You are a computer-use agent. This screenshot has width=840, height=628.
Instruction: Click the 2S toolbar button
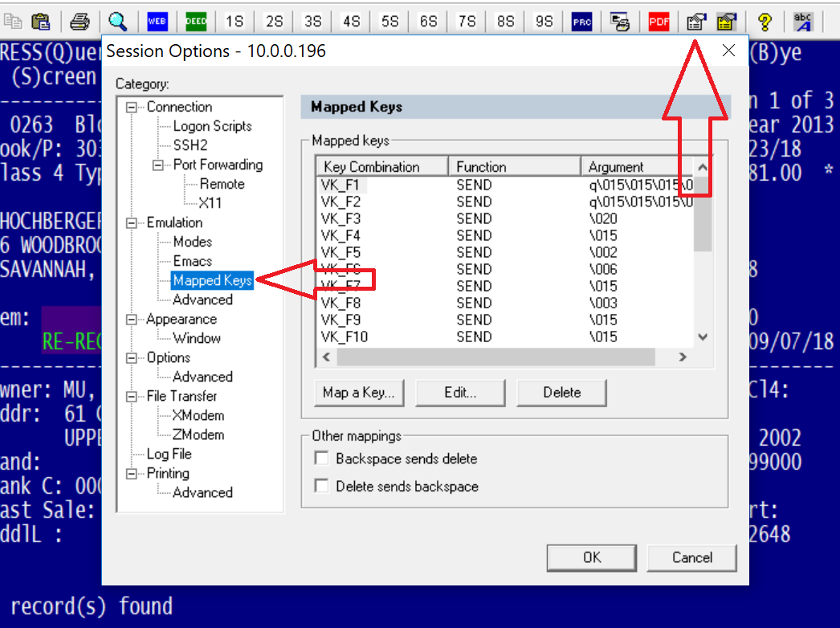(274, 22)
